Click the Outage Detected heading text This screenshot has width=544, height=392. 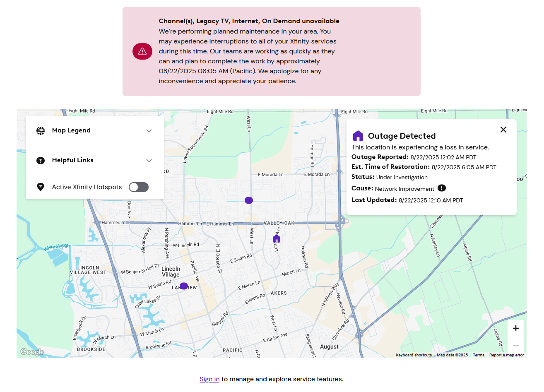tap(402, 136)
